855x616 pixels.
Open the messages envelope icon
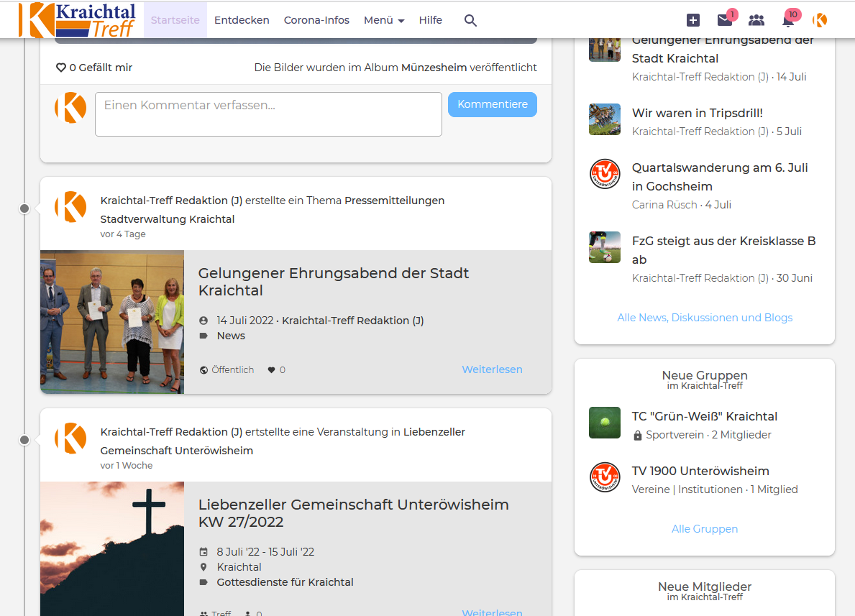[x=725, y=20]
